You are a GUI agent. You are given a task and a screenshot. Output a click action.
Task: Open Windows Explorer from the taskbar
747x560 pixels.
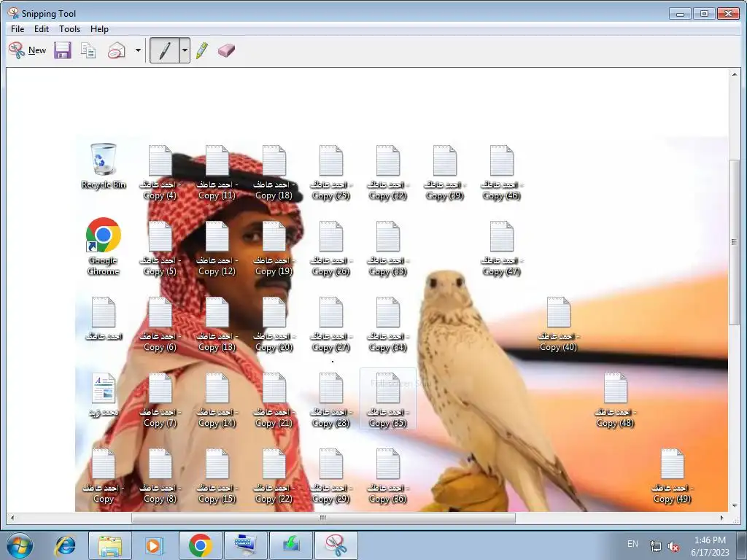pyautogui.click(x=109, y=545)
